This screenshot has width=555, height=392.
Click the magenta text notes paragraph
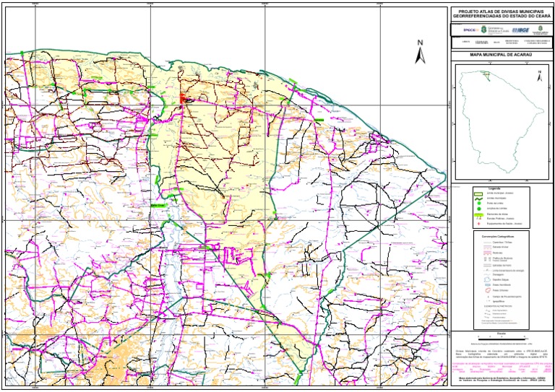500,366
